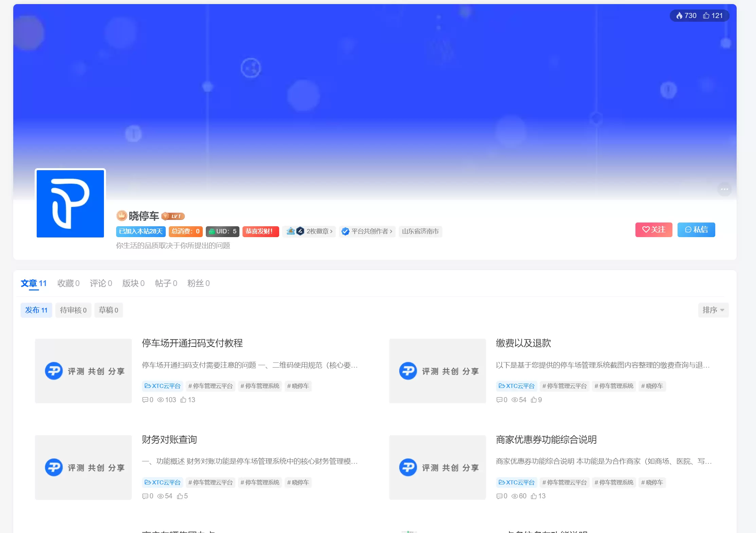Click the signature 你生活的品质取决于你所提出的问题
The height and width of the screenshot is (533, 756).
click(x=173, y=246)
